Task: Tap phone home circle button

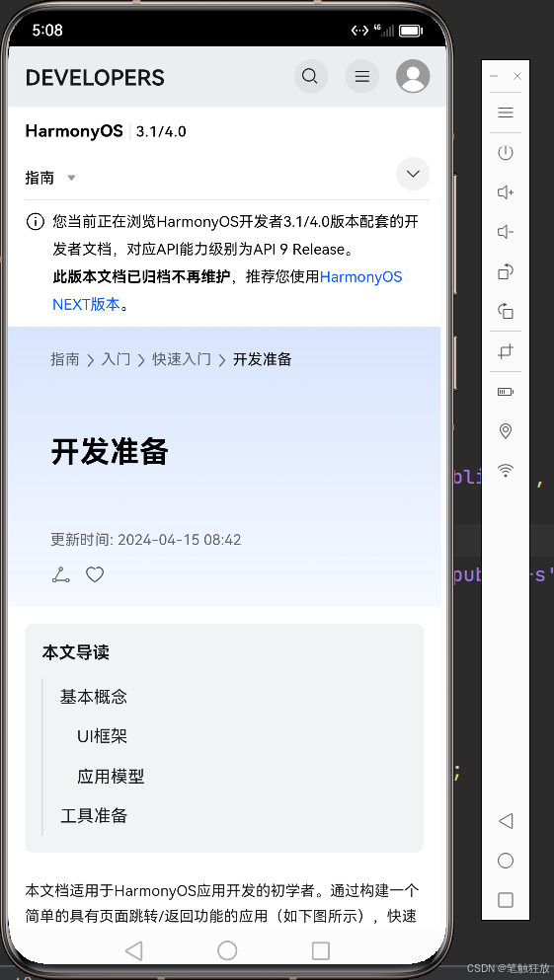Action: 227,950
